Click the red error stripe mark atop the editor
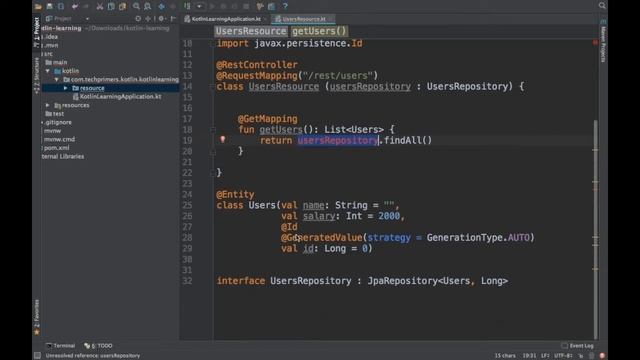640x360 pixels. point(595,42)
